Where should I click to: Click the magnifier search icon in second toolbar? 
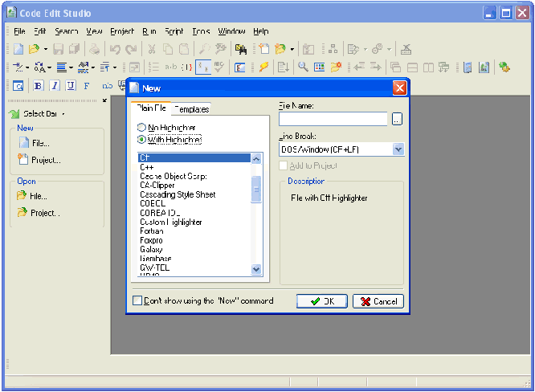coord(303,67)
